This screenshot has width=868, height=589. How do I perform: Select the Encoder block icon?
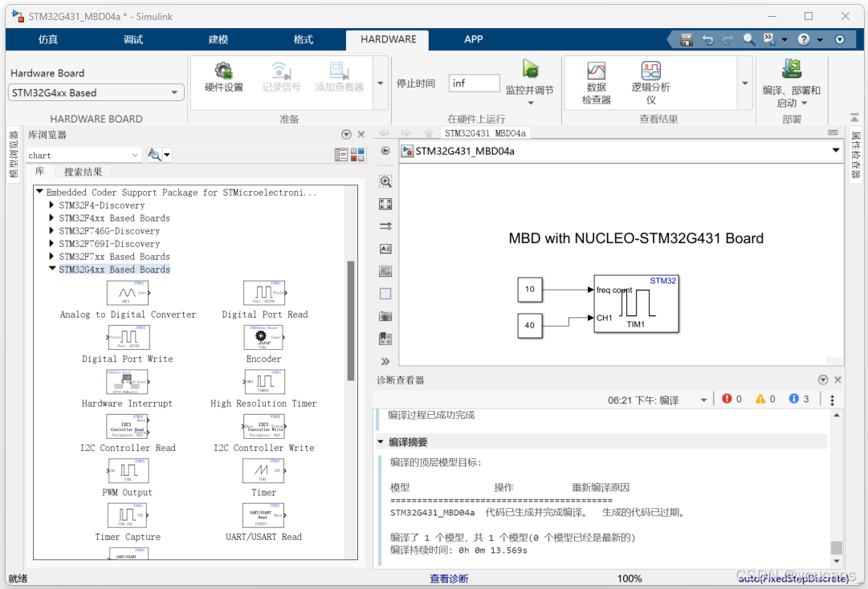click(x=263, y=337)
